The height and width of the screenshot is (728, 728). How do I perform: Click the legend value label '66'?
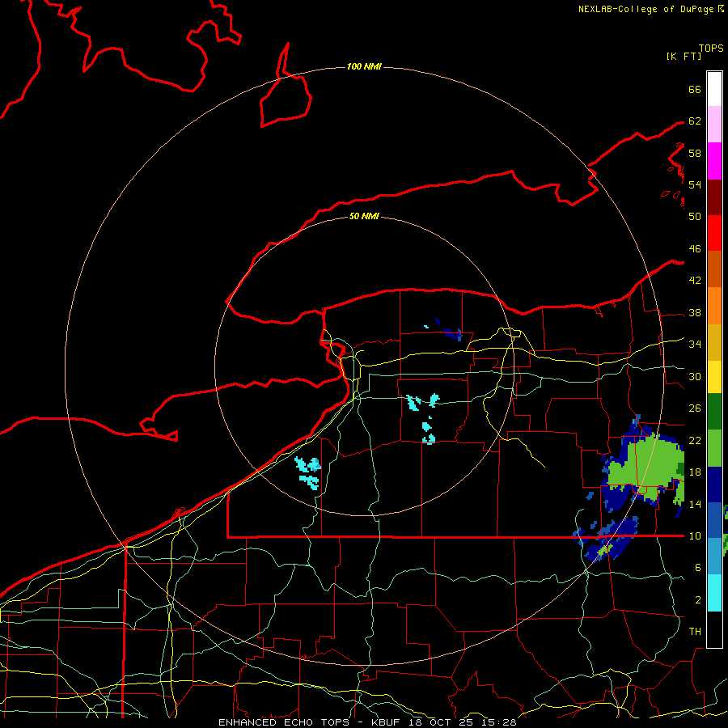pyautogui.click(x=695, y=90)
